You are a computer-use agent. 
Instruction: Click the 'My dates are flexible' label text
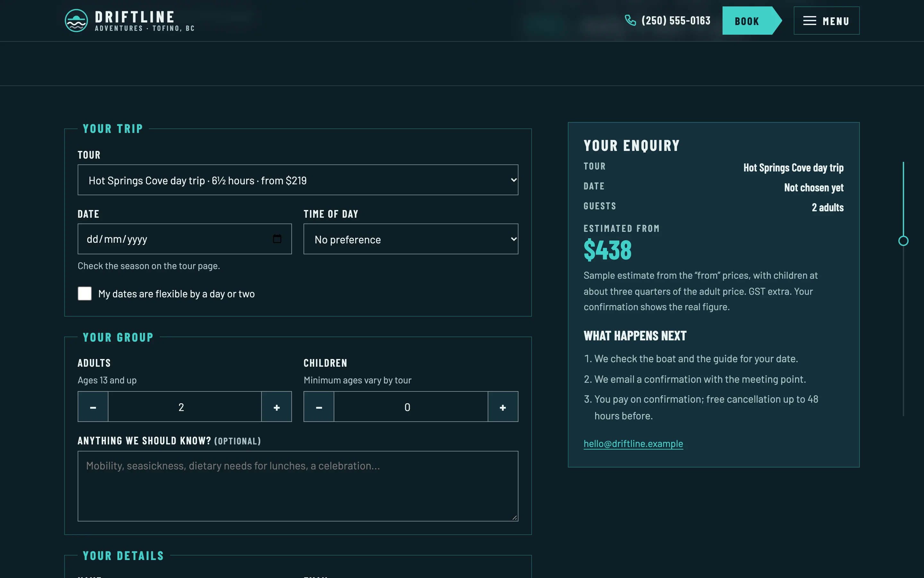pyautogui.click(x=176, y=294)
